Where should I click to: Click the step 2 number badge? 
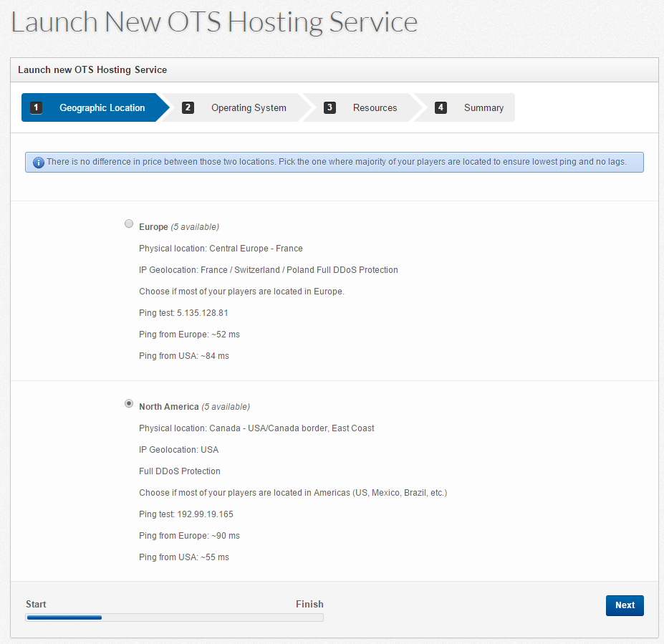(188, 107)
